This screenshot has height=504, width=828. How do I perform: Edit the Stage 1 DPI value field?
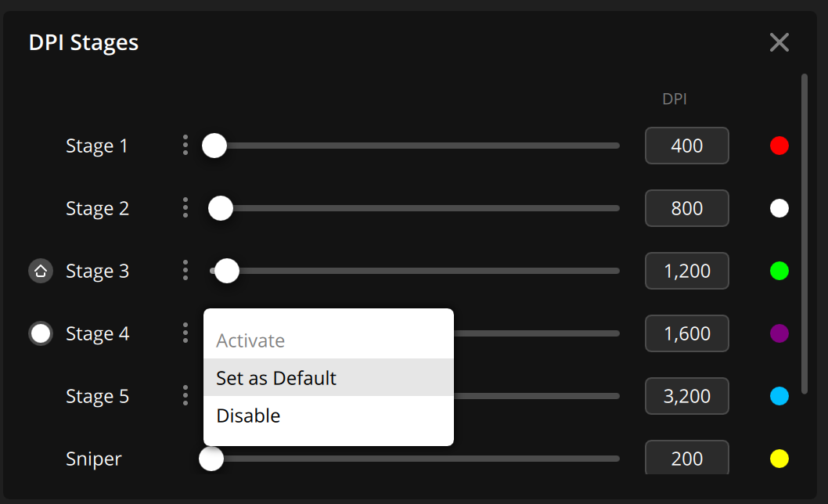click(686, 145)
